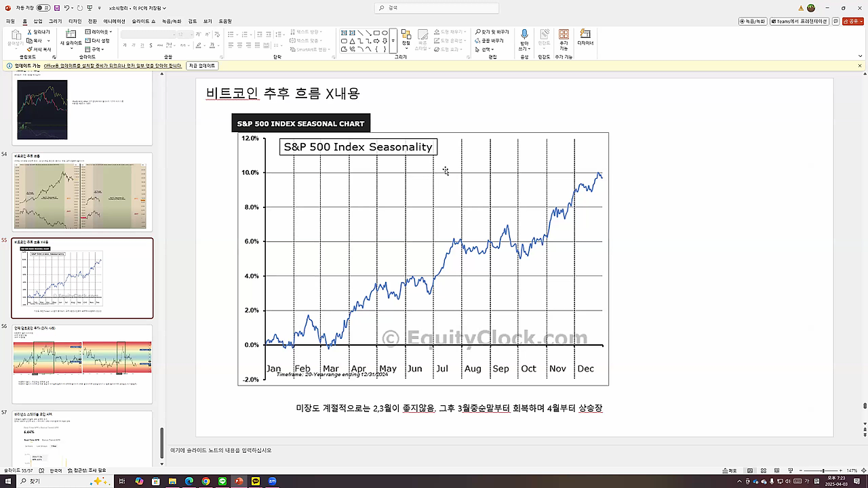Screen dimensions: 868x488
Task: Click the 받아쓰기 (Dictate) microphone icon
Action: (524, 34)
